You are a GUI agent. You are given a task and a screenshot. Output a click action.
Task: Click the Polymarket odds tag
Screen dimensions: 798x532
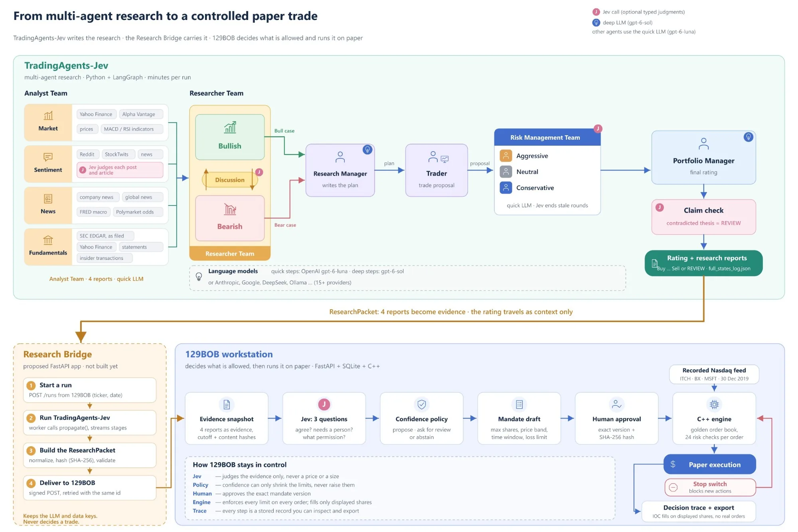tap(135, 212)
